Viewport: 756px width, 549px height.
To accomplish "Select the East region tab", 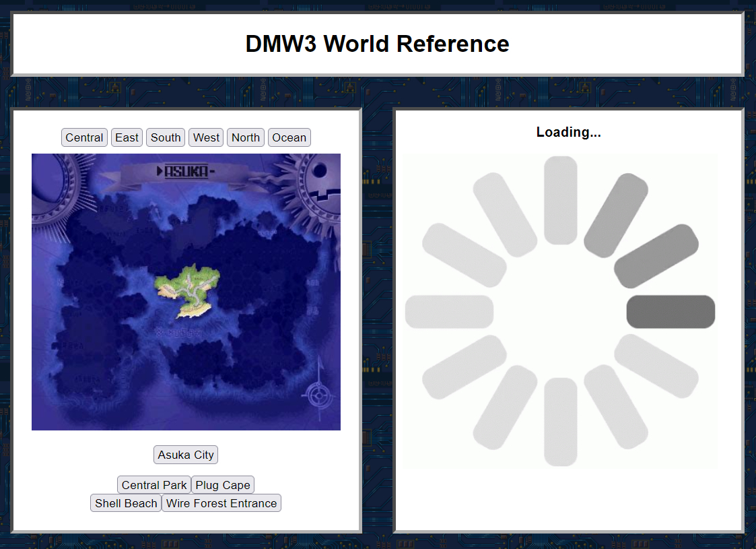I will 127,137.
